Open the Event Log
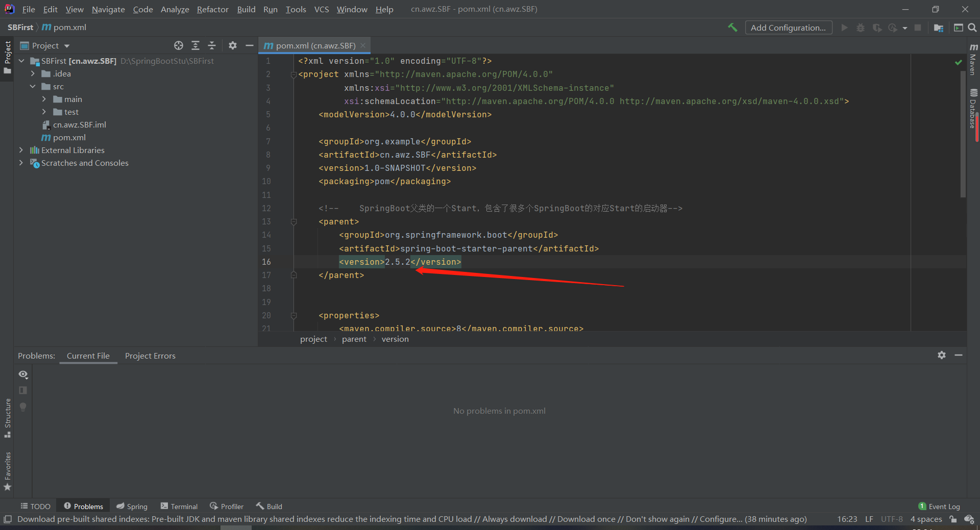Image resolution: width=980 pixels, height=530 pixels. 939,506
